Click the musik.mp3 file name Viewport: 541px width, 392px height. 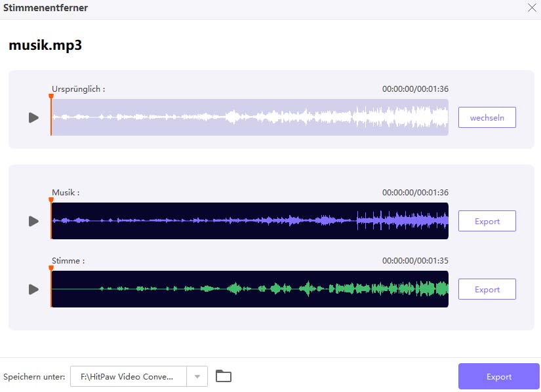[45, 45]
